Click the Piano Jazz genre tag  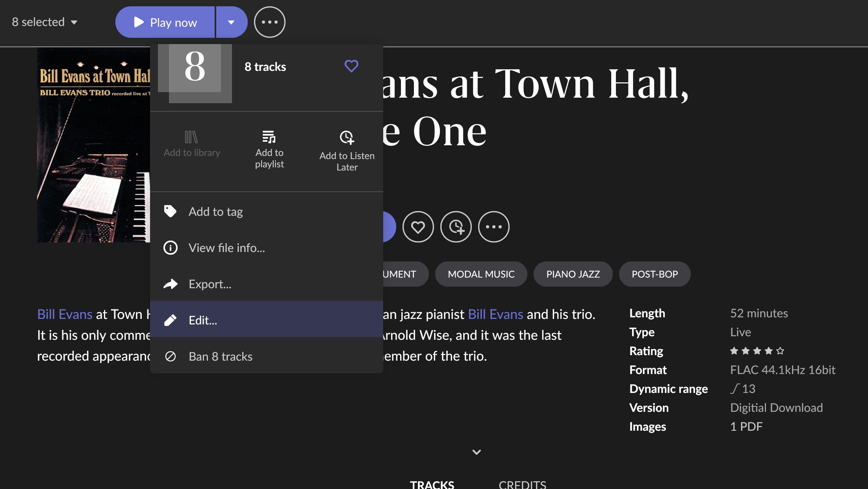[x=573, y=274]
